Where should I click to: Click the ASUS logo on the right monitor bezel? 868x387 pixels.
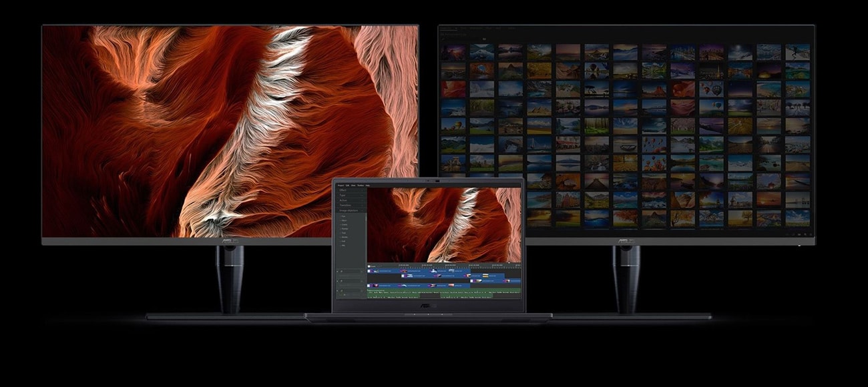(626, 241)
